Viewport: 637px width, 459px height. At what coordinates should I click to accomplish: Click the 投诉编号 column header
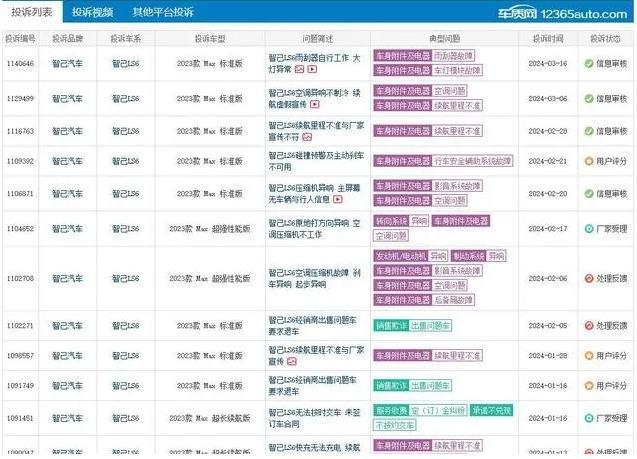coord(20,39)
